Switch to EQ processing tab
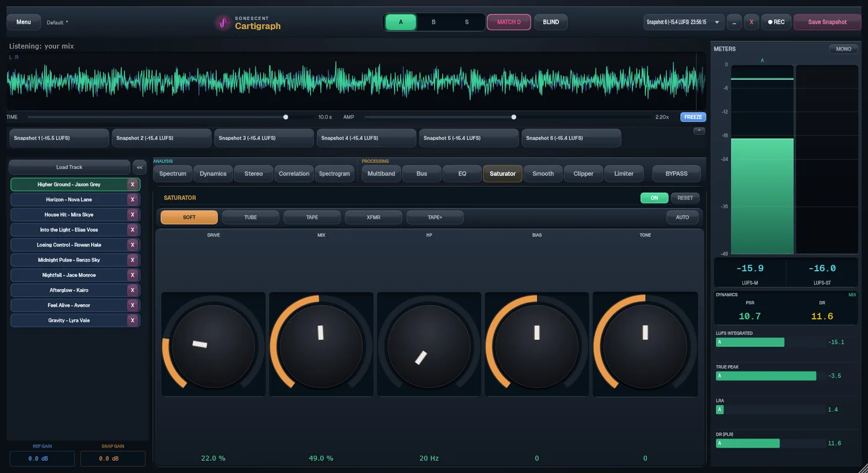The height and width of the screenshot is (473, 868). tap(462, 174)
